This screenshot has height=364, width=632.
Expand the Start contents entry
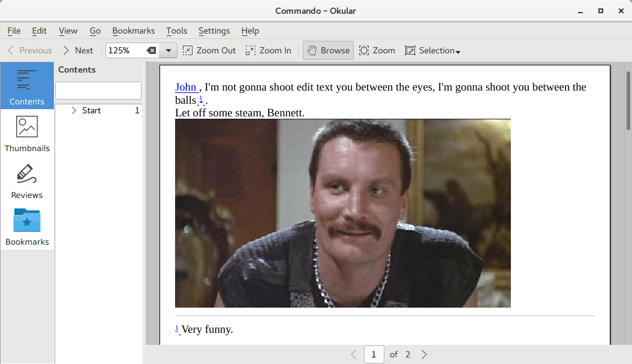74,110
